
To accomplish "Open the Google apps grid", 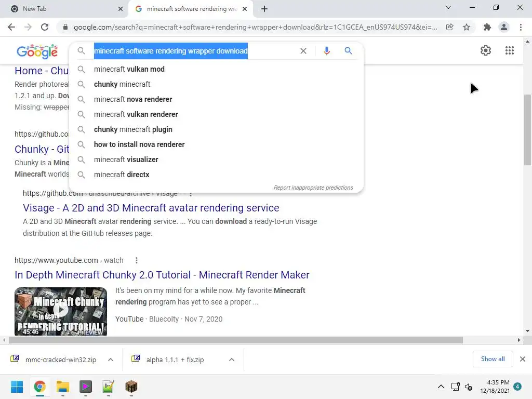I will pos(510,50).
